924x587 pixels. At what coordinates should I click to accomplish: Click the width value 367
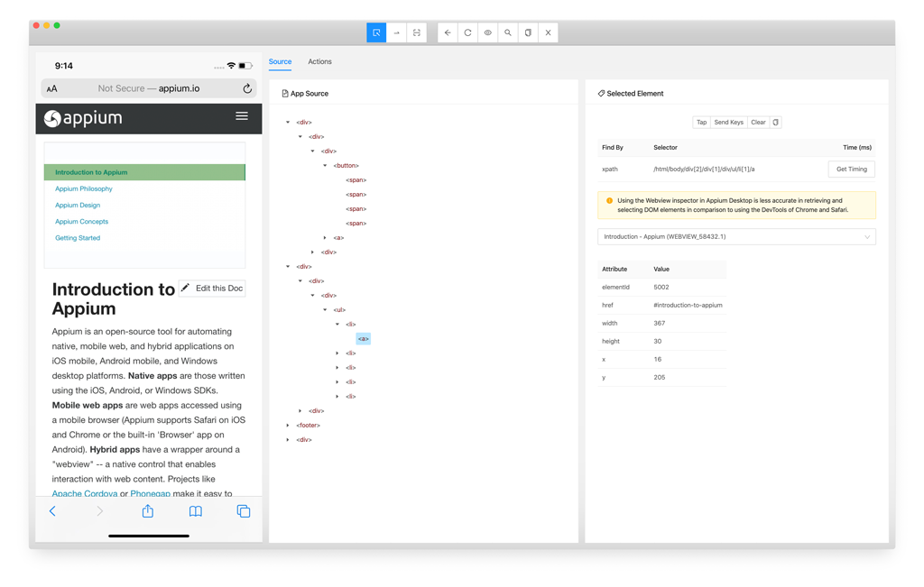pyautogui.click(x=660, y=323)
